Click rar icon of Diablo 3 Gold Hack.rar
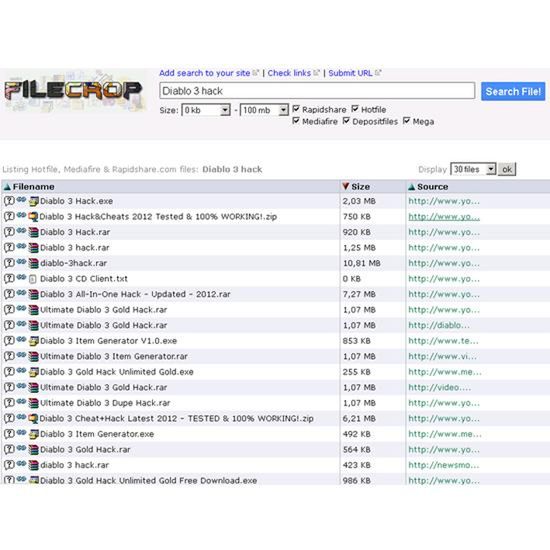This screenshot has width=550, height=550. pos(34,450)
